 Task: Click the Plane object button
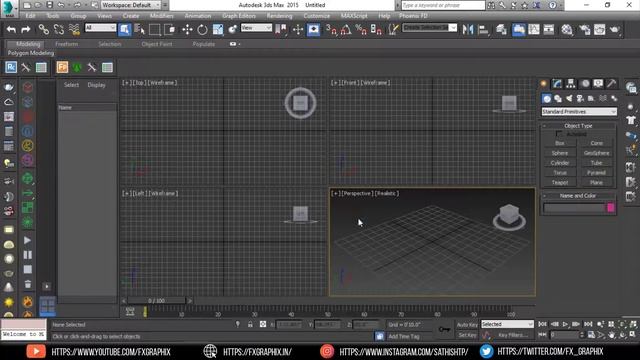[596, 182]
